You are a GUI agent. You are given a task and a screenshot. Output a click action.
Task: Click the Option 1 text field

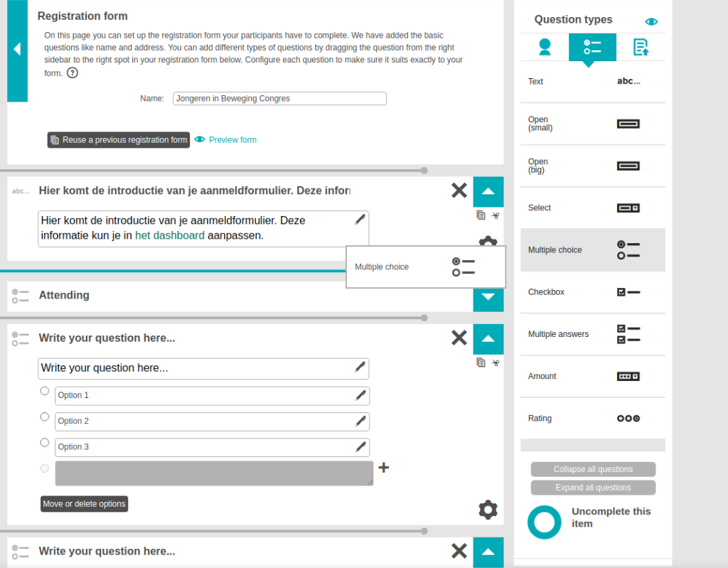click(x=212, y=396)
